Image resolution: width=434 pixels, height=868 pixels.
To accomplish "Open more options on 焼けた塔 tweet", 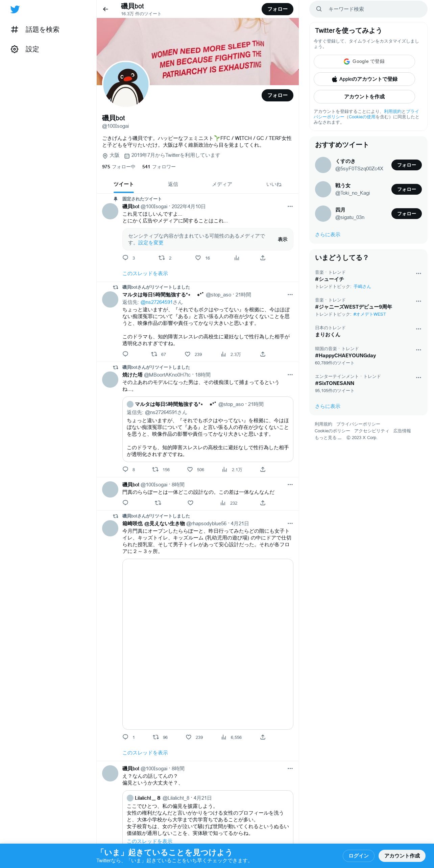I will click(x=290, y=375).
